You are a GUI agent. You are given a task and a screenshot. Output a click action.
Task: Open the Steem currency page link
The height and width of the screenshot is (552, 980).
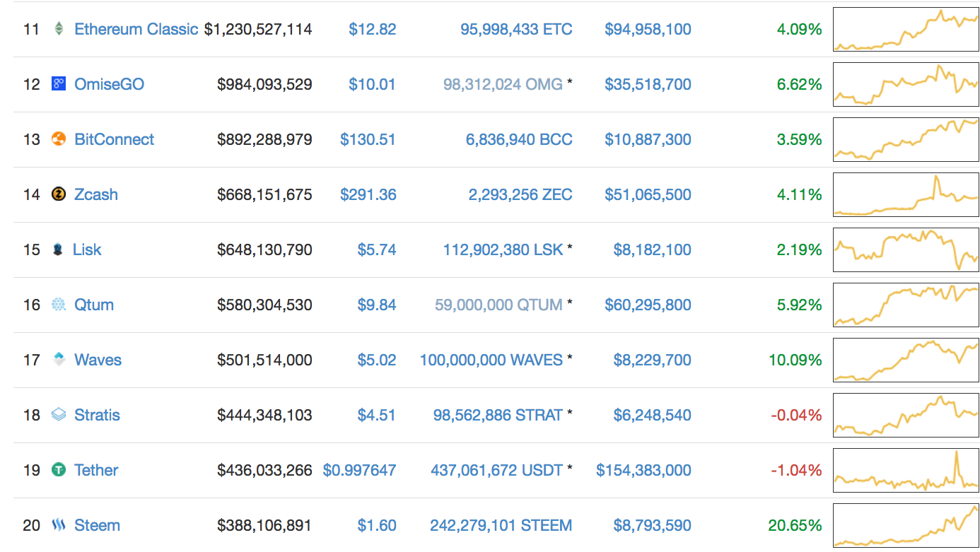[x=97, y=525]
